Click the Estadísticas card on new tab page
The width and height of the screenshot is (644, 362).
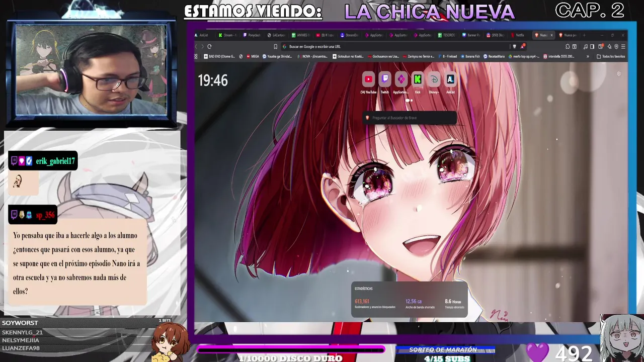coord(409,300)
